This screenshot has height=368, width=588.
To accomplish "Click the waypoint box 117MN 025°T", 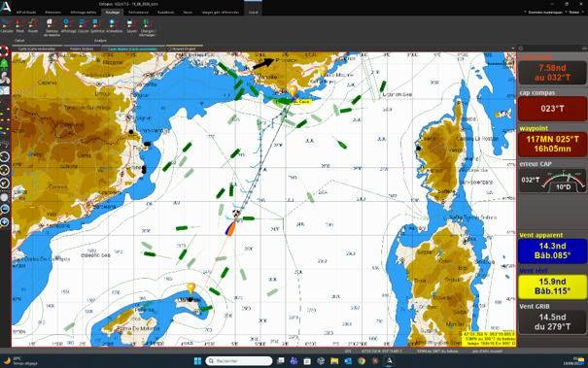I will tap(552, 145).
